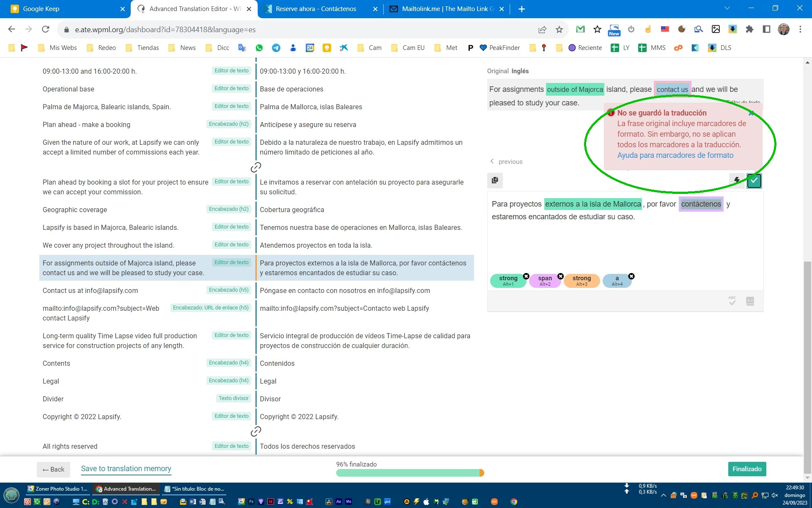Click the Windows Start orb

click(11, 494)
